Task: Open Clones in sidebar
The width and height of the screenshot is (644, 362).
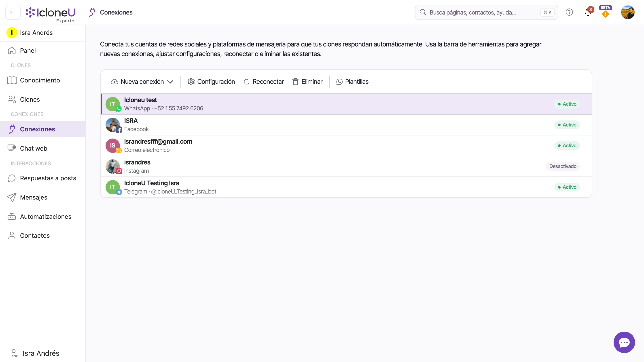Action: click(x=43, y=99)
